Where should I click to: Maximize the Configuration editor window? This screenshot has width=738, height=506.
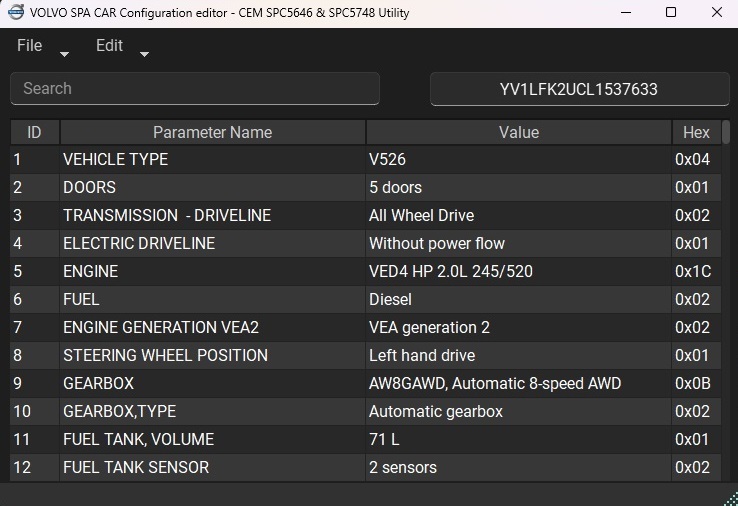click(671, 13)
